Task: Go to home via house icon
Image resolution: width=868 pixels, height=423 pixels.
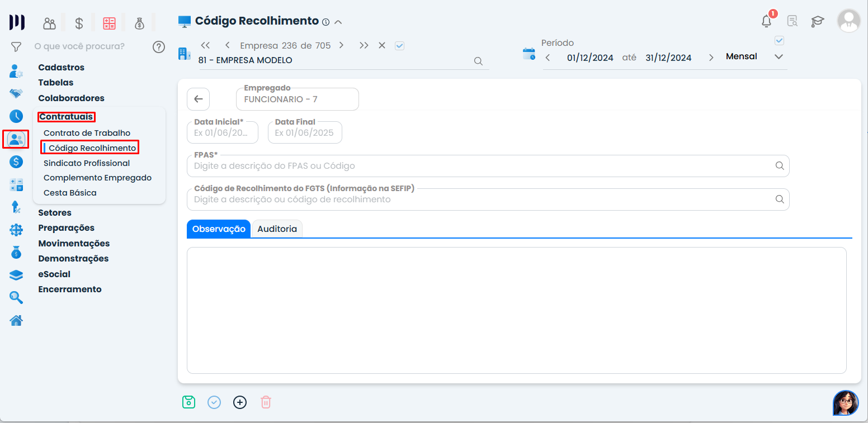Action: 16,320
